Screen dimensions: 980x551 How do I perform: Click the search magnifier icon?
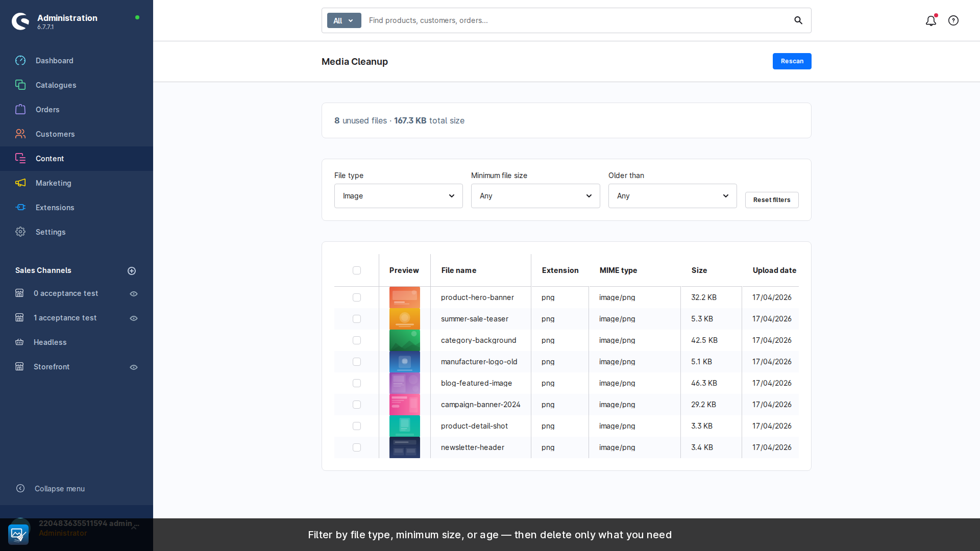(x=798, y=20)
